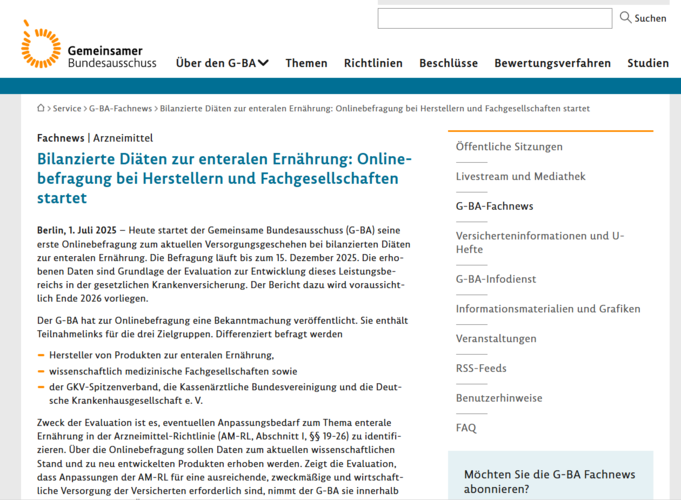681x500 pixels.
Task: Click the magnifier search icon
Action: coord(626,18)
